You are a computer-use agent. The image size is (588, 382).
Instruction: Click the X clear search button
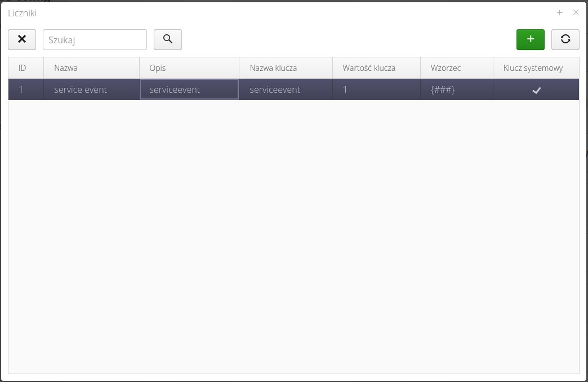22,39
